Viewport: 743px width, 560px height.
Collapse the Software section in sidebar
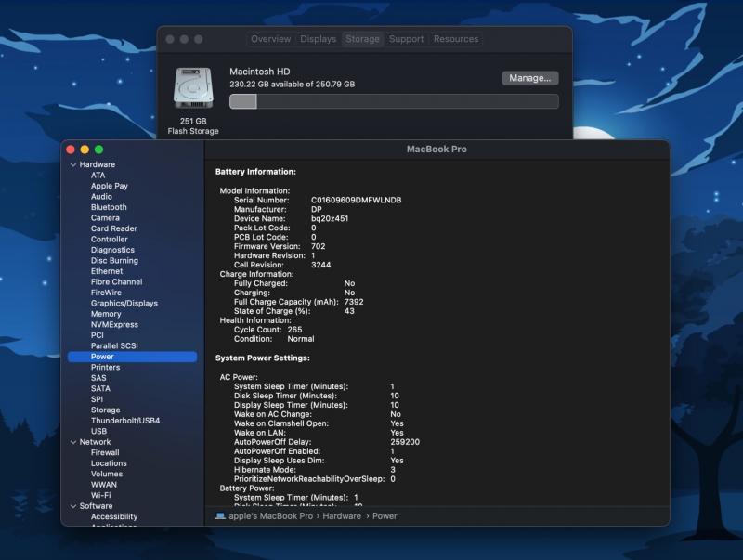(x=73, y=506)
